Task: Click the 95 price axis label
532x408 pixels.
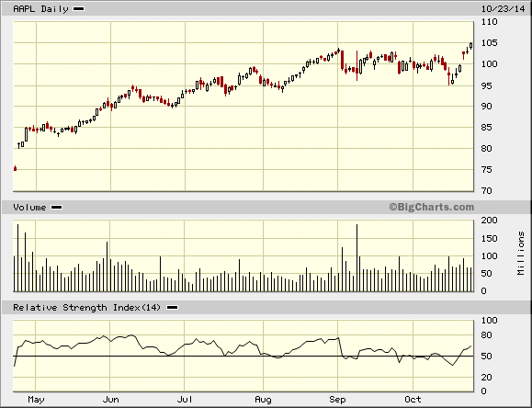Action: pyautogui.click(x=487, y=85)
